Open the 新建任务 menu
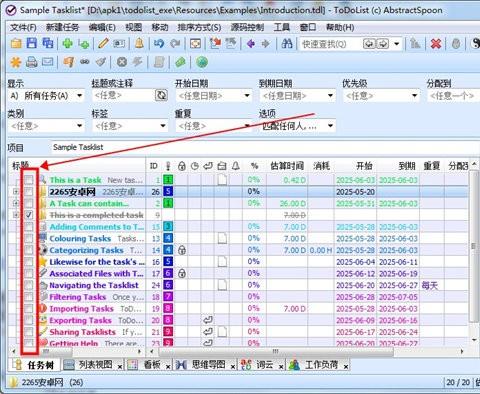Viewport: 480px width, 394px height. pyautogui.click(x=62, y=27)
